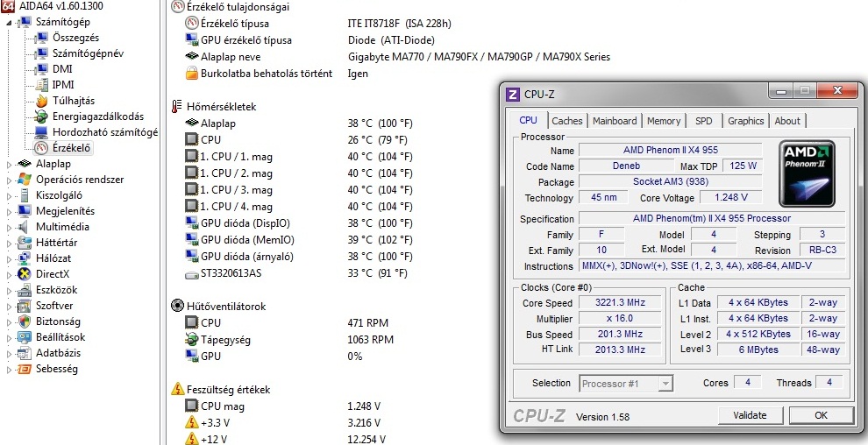Click the IPMI server icon
The width and height of the screenshot is (868, 445).
pyautogui.click(x=41, y=85)
